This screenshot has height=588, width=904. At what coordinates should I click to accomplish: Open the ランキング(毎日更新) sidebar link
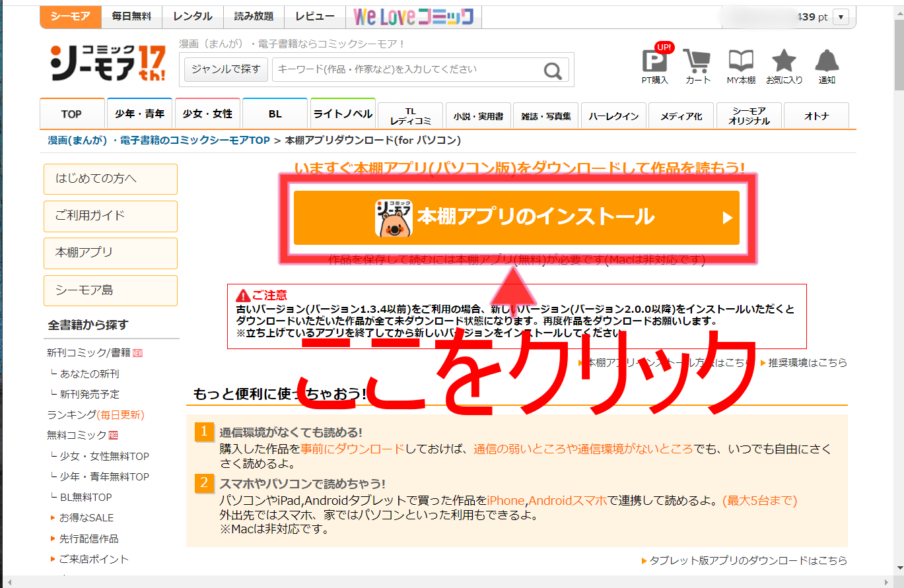[95, 415]
